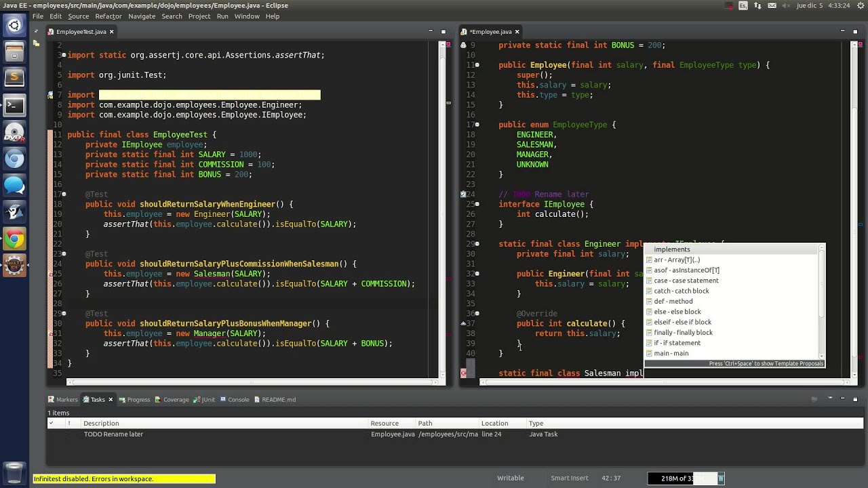Collapse the calculate method fold on line 36
The height and width of the screenshot is (488, 868).
(477, 314)
